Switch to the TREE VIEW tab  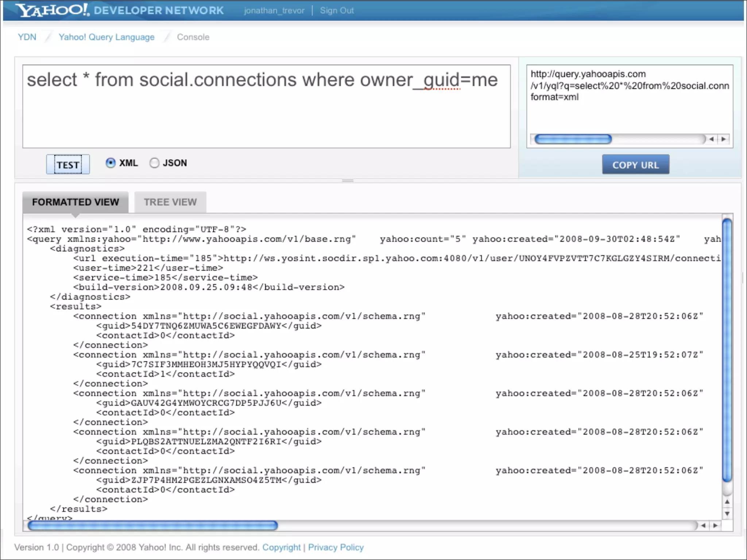click(x=170, y=202)
